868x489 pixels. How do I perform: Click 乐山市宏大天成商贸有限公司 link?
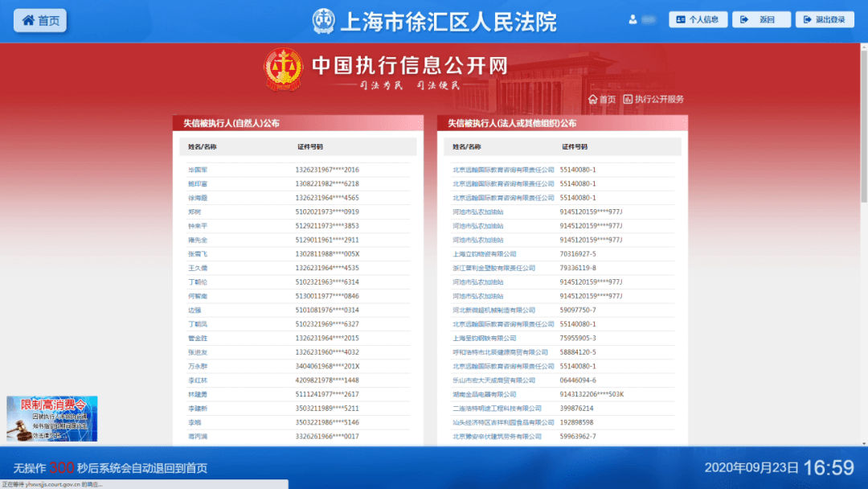click(x=493, y=380)
